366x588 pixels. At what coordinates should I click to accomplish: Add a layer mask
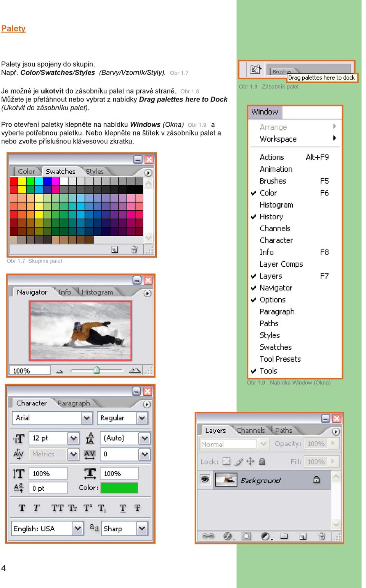coord(247,536)
